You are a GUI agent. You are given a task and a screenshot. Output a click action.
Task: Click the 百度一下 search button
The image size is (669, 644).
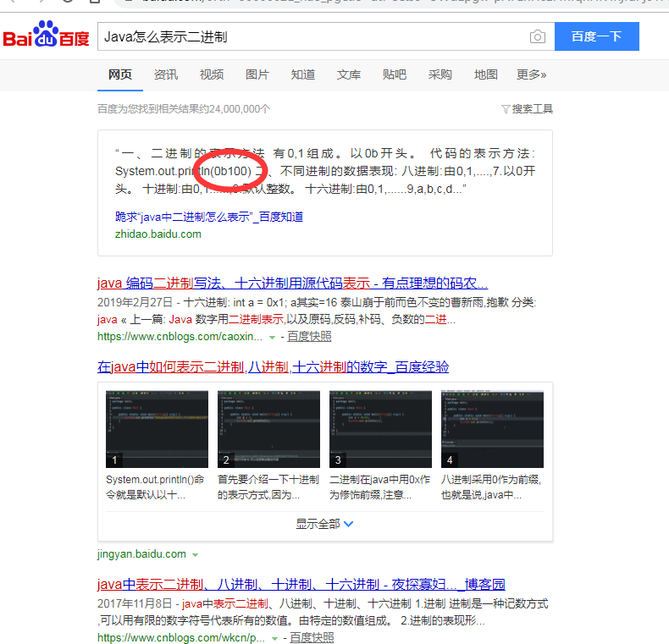[x=596, y=36]
